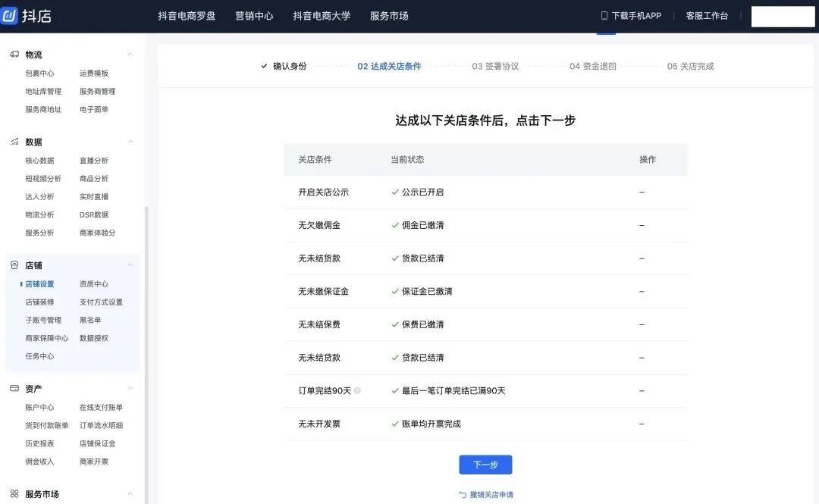Click the 撤销关店申请 link below the button

tap(493, 493)
